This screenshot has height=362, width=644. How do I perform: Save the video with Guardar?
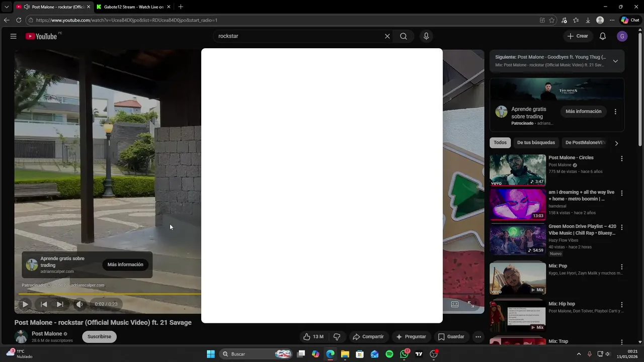pyautogui.click(x=451, y=337)
